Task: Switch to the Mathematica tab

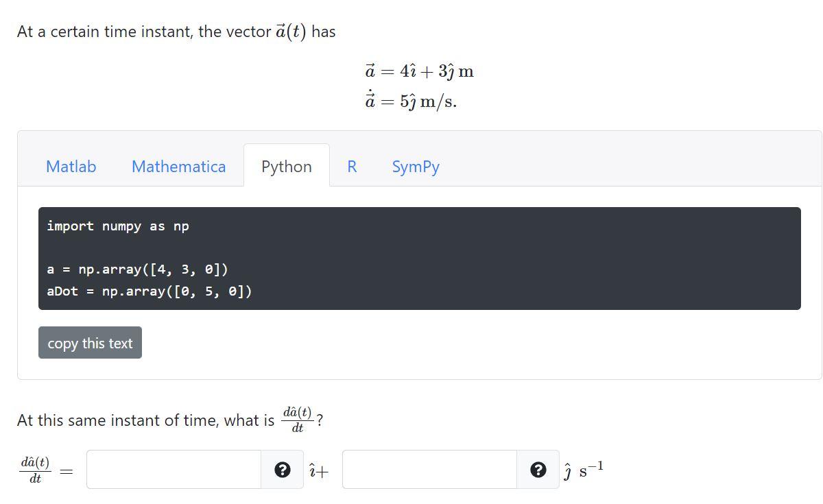Action: click(x=178, y=166)
